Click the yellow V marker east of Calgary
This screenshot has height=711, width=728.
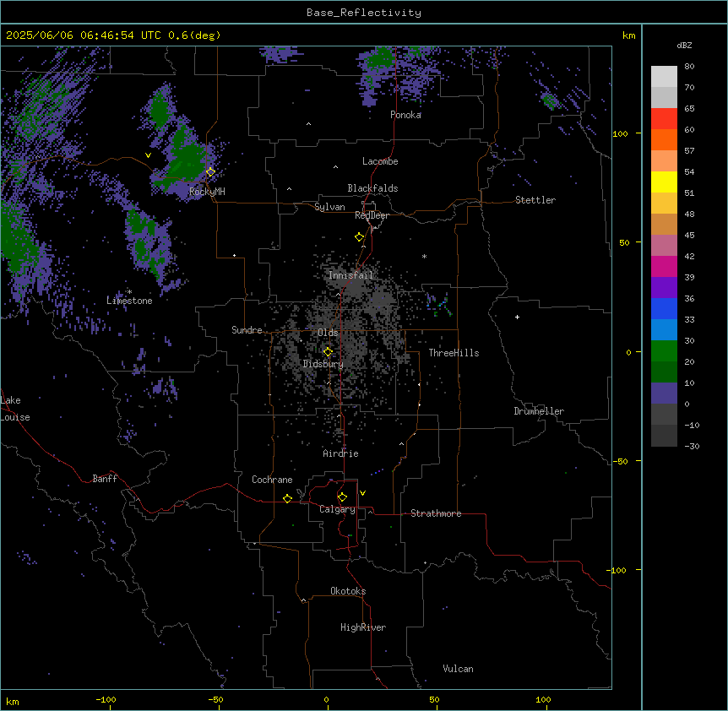click(362, 493)
